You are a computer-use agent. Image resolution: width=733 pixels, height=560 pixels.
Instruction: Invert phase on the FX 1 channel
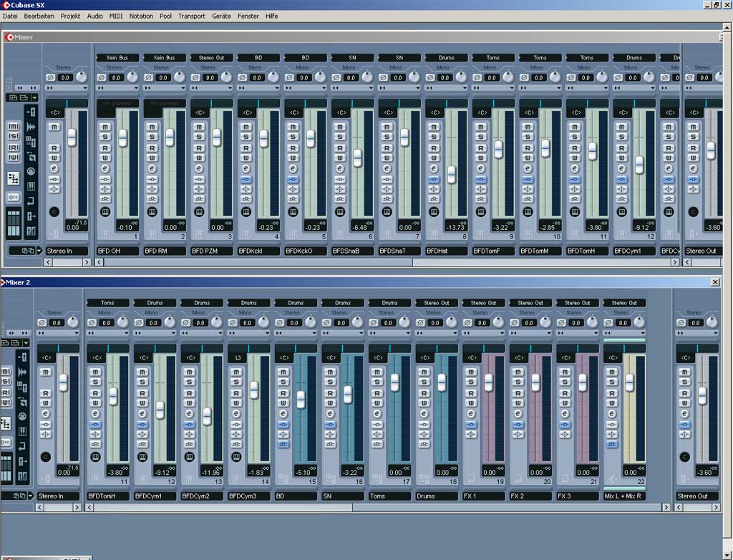(467, 323)
